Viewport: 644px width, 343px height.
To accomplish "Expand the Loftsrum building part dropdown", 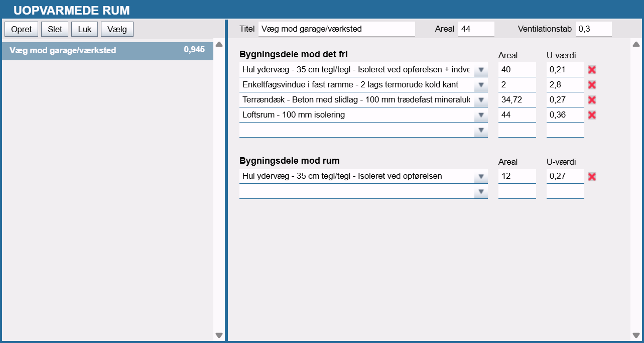I will (481, 115).
